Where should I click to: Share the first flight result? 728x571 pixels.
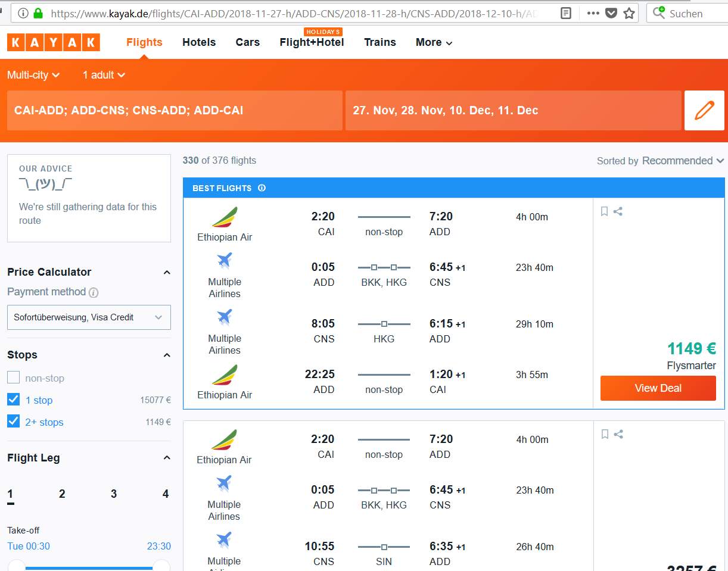(618, 211)
